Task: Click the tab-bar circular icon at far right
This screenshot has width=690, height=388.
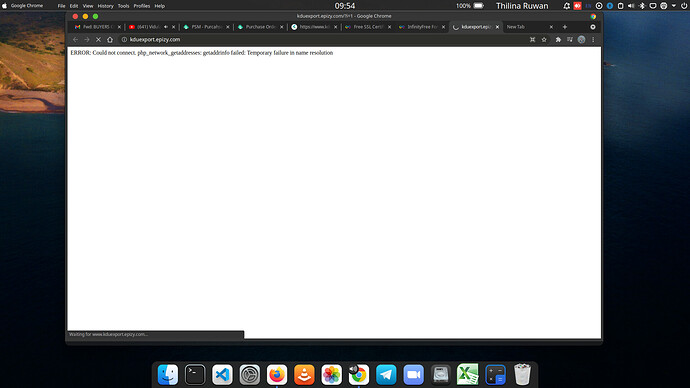Action: click(593, 27)
